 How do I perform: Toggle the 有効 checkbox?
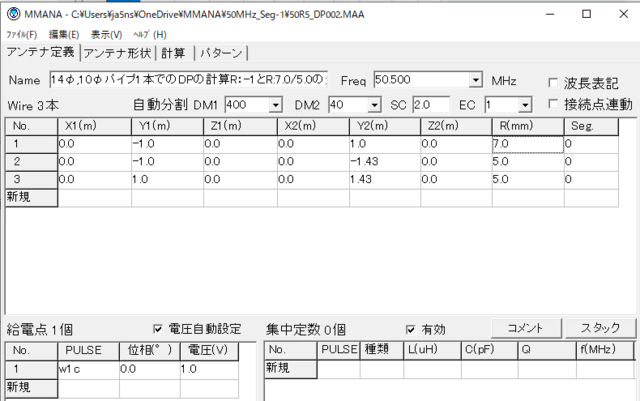(411, 328)
